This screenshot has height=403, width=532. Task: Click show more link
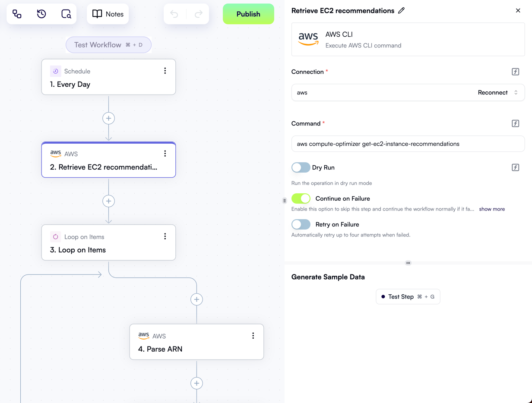(x=492, y=209)
